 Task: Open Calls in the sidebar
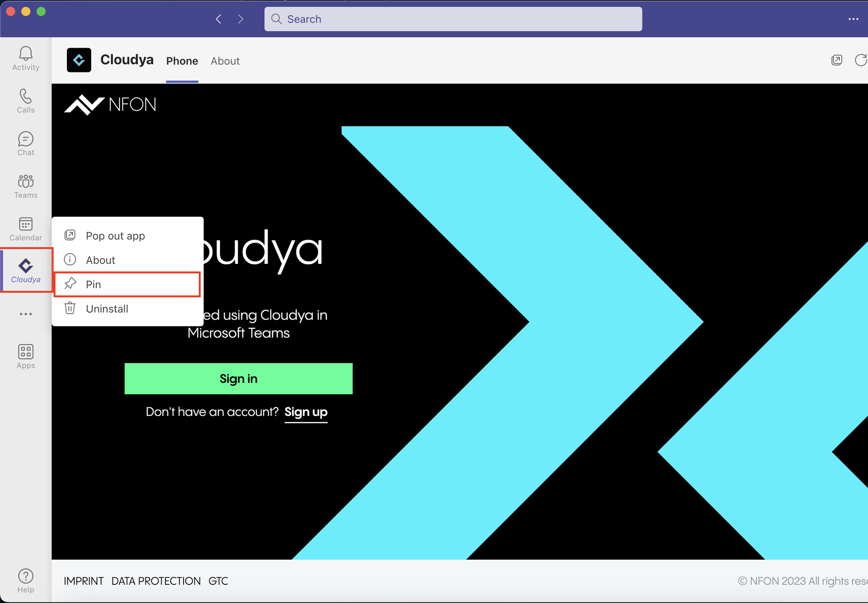26,101
